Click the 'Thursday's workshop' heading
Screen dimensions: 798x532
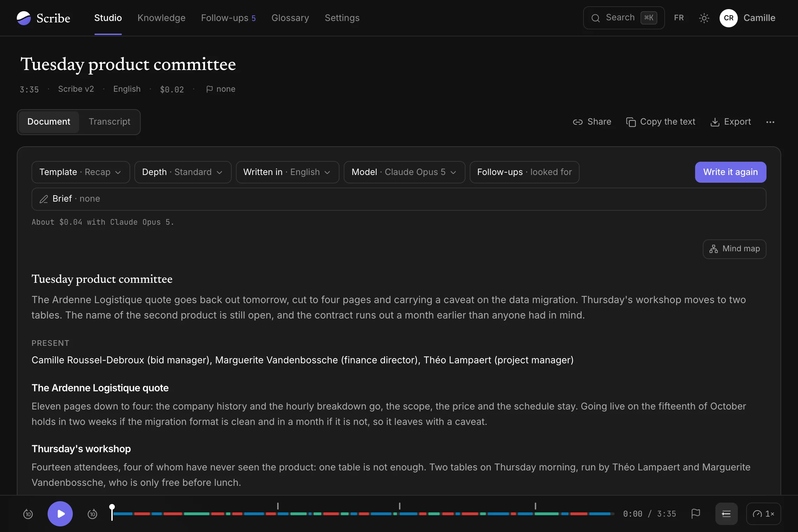click(81, 449)
